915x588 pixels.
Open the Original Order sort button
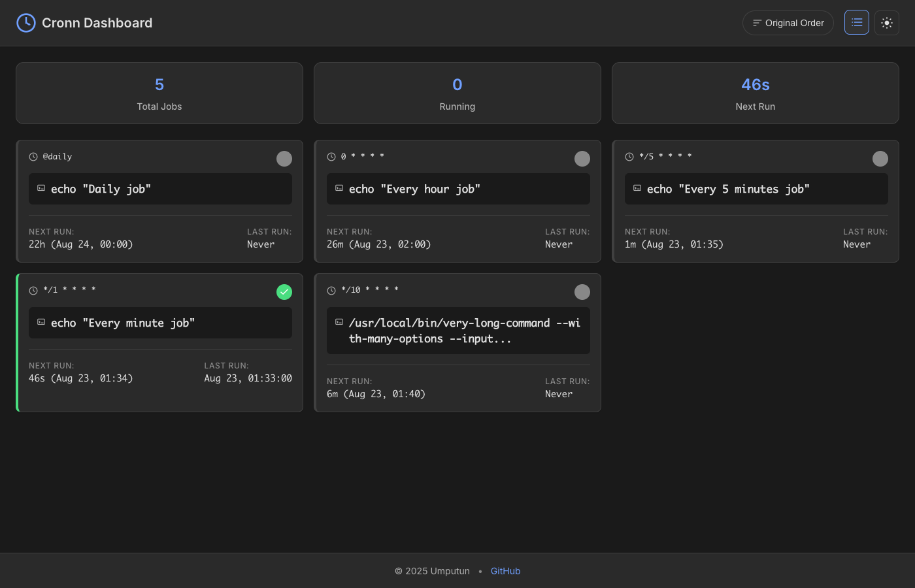pos(788,23)
